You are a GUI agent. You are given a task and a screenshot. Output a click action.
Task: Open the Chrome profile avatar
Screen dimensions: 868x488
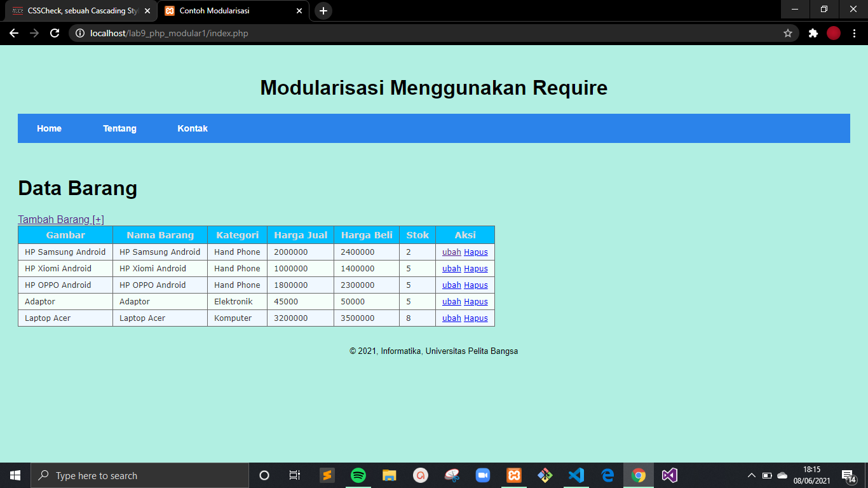[x=833, y=33]
